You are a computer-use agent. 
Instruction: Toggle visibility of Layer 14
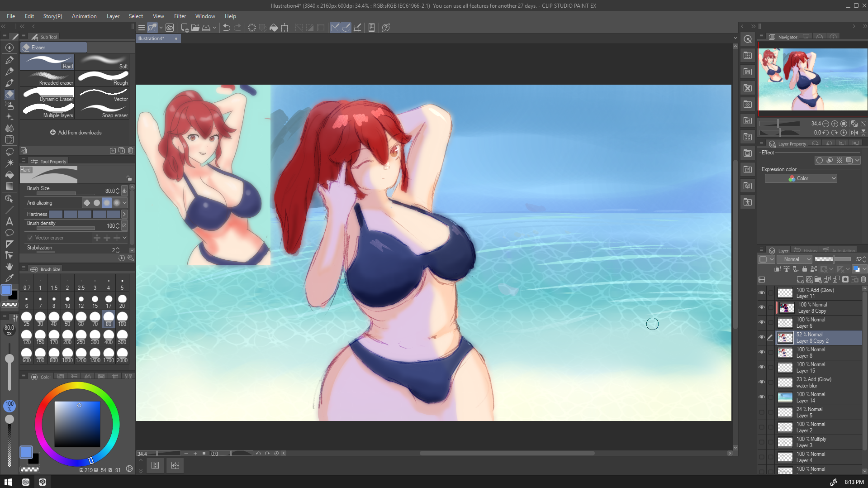point(762,397)
